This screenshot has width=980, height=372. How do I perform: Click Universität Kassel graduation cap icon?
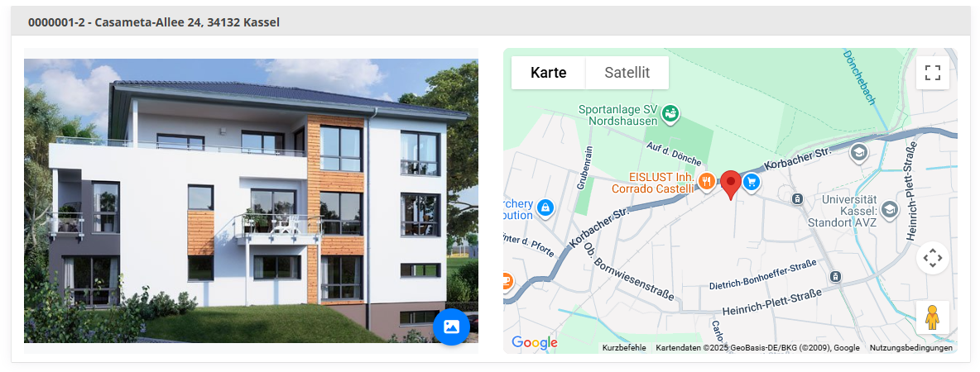[x=888, y=209]
